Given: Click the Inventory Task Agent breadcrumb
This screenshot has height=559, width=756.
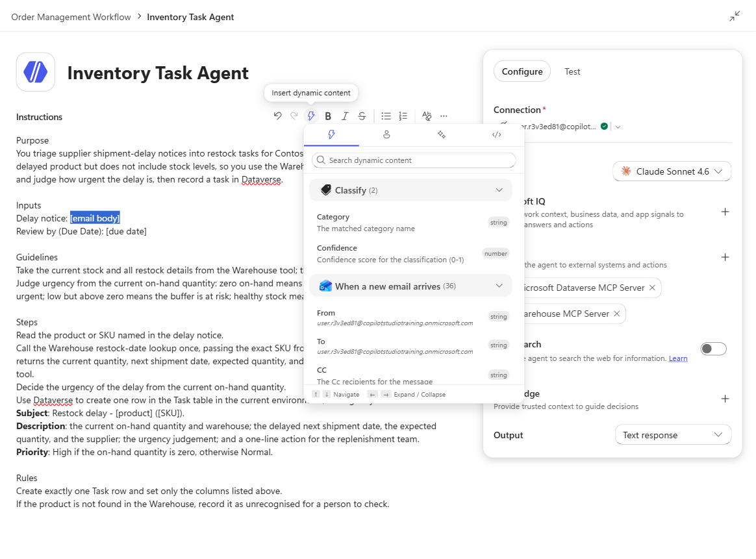Looking at the screenshot, I should click(190, 17).
